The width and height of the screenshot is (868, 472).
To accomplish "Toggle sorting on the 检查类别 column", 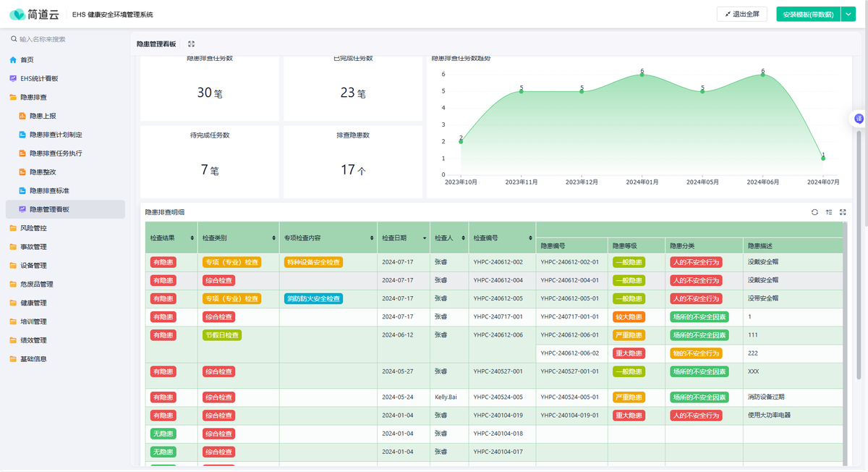I will click(273, 238).
